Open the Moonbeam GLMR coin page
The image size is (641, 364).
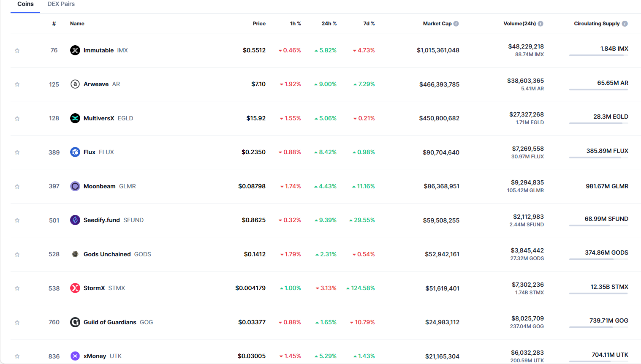[99, 186]
